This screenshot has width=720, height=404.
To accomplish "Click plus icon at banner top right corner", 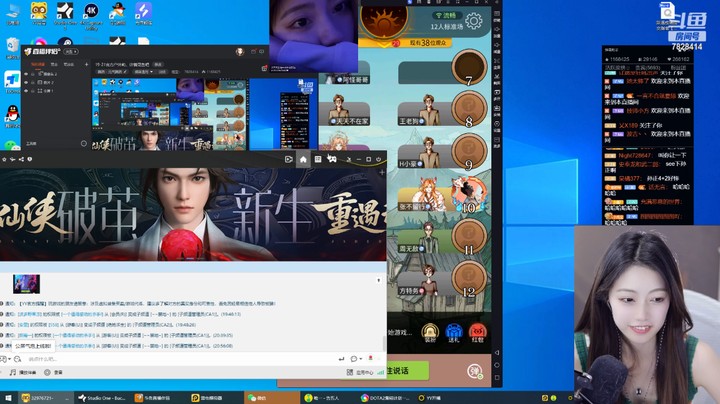I will point(382,173).
